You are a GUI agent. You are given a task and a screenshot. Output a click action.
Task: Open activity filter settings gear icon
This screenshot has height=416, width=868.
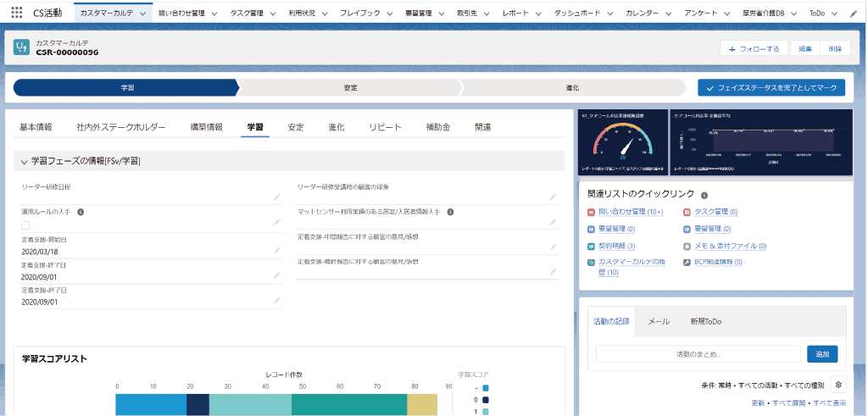pyautogui.click(x=838, y=385)
